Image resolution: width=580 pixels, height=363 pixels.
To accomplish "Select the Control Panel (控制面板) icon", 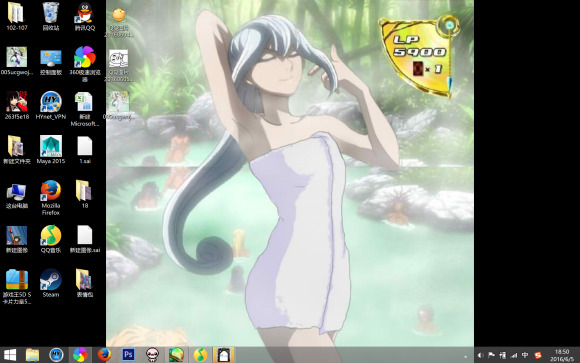I will (x=51, y=57).
